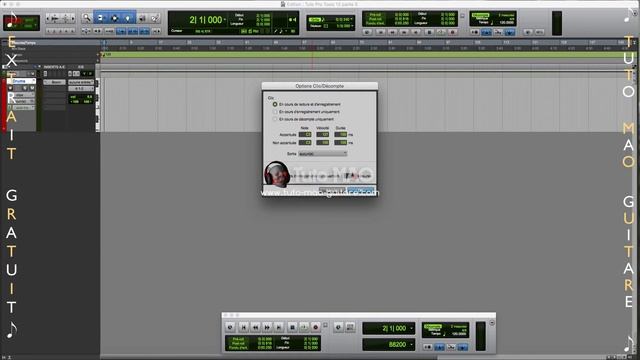640x360 pixels.
Task: Open Edit window main counter format menu
Action: point(224,19)
